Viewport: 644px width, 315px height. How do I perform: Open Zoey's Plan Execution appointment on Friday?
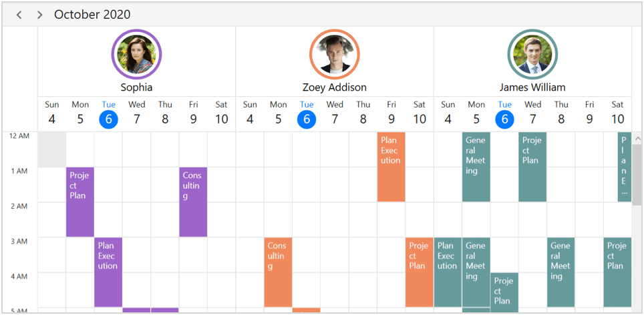point(391,167)
